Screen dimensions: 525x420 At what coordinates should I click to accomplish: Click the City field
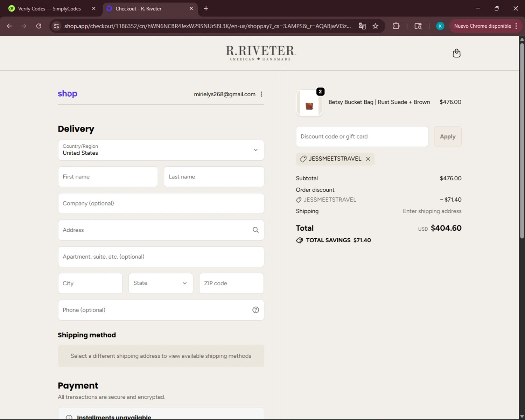pyautogui.click(x=90, y=283)
